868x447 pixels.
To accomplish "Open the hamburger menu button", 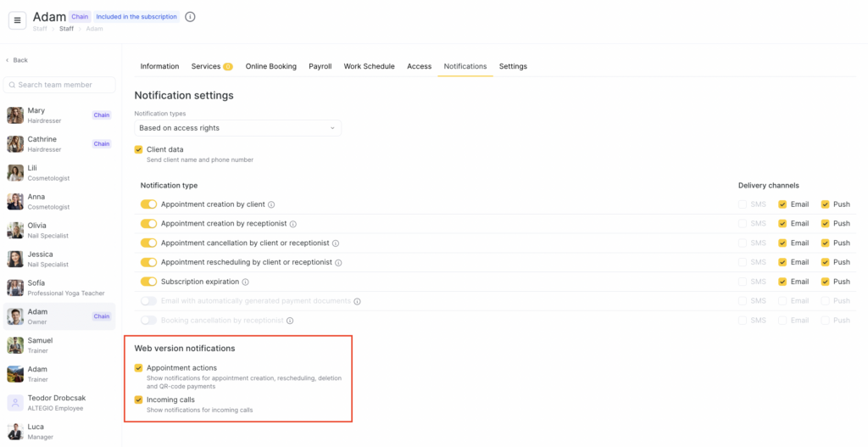I will click(17, 21).
